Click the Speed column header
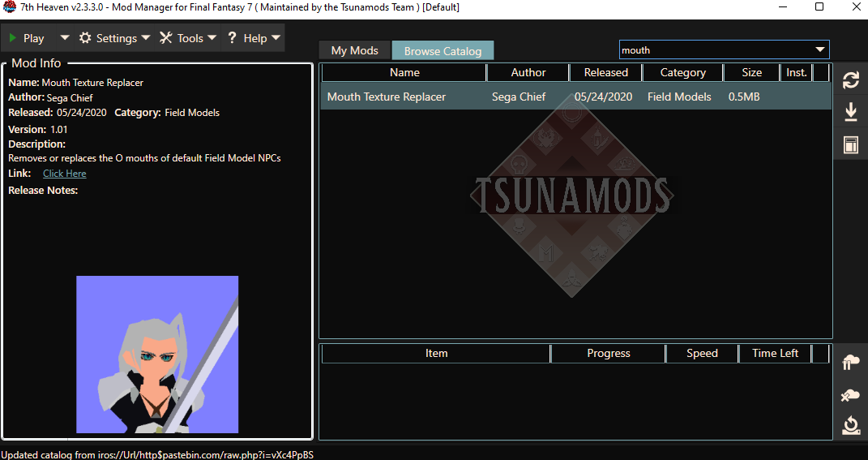 pos(702,354)
